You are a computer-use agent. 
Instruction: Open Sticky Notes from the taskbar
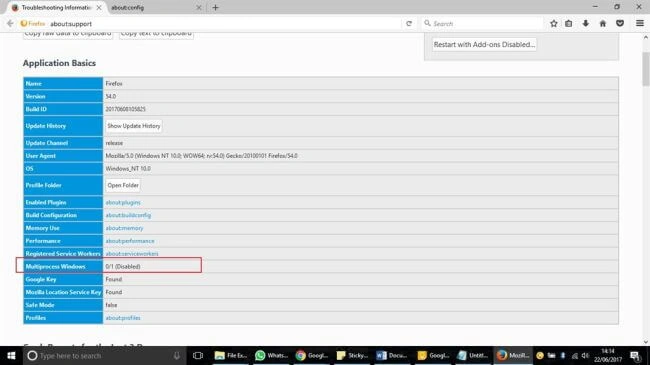352,355
